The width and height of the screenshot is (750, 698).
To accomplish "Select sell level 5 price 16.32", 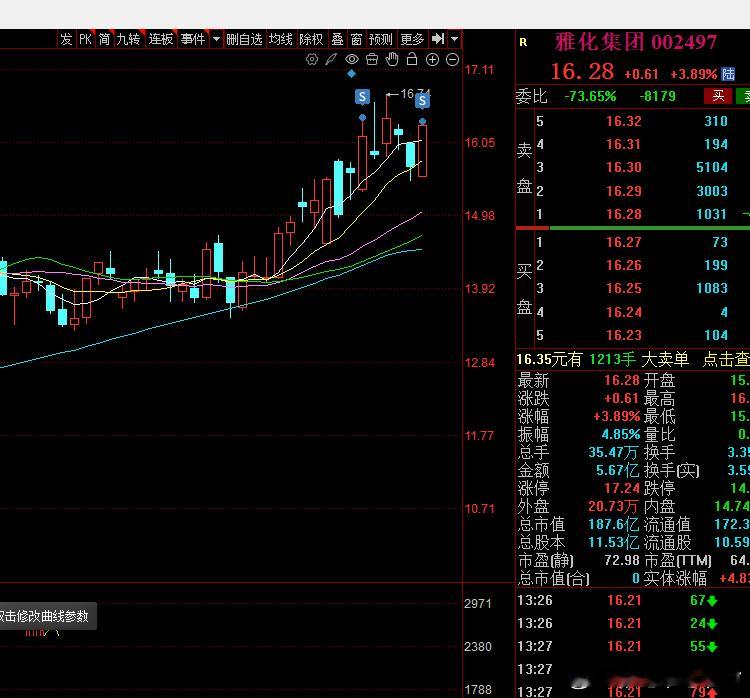I will (624, 121).
